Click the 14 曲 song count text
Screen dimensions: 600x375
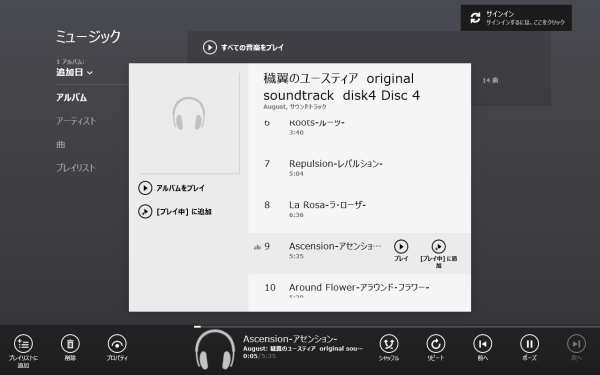tap(490, 80)
